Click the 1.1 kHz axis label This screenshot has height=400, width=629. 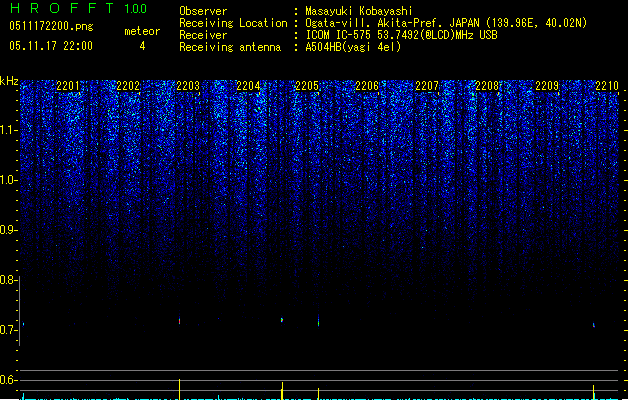tap(8, 130)
